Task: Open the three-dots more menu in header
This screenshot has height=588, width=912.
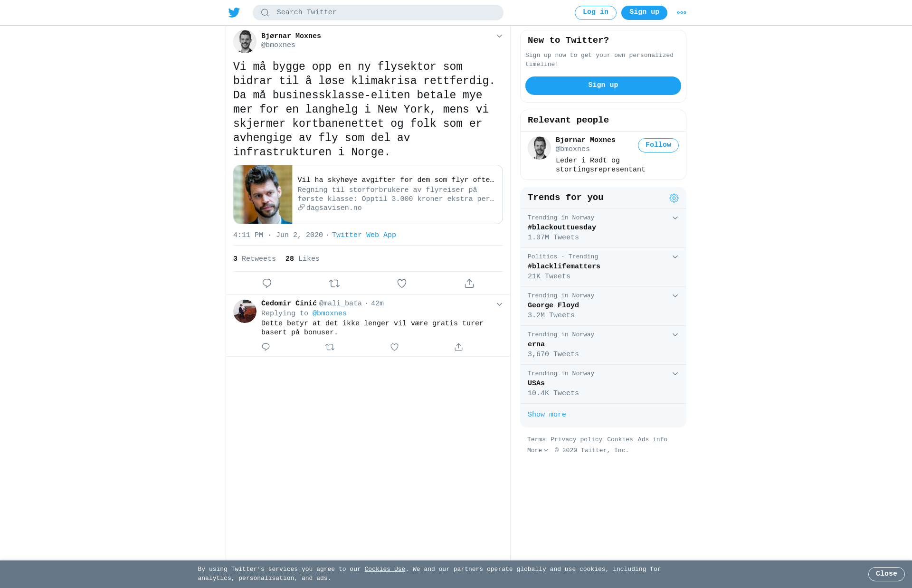Action: (x=682, y=13)
